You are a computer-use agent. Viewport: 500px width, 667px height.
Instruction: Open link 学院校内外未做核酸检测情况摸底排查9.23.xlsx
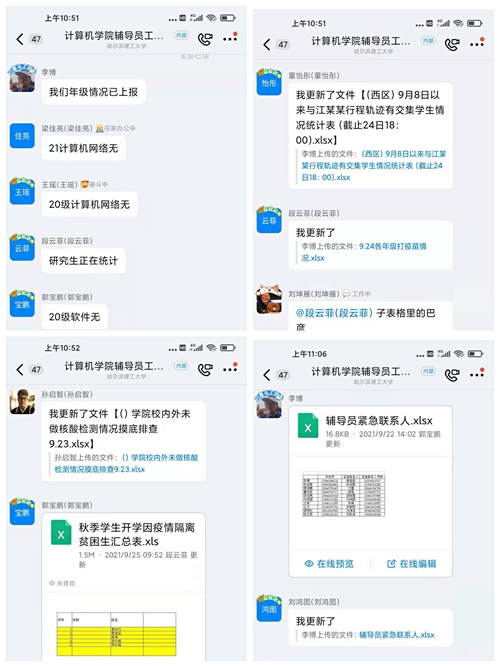tap(126, 463)
